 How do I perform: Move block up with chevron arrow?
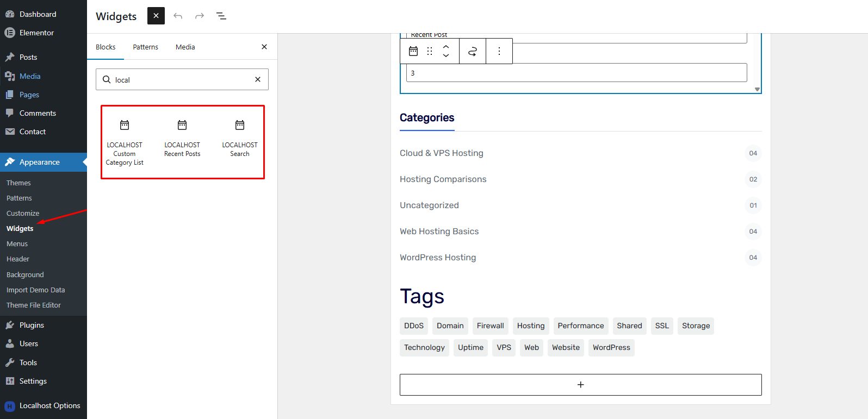tap(446, 47)
